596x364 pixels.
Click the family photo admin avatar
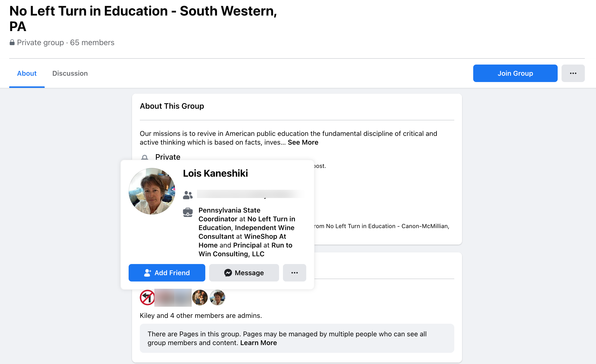pyautogui.click(x=200, y=298)
